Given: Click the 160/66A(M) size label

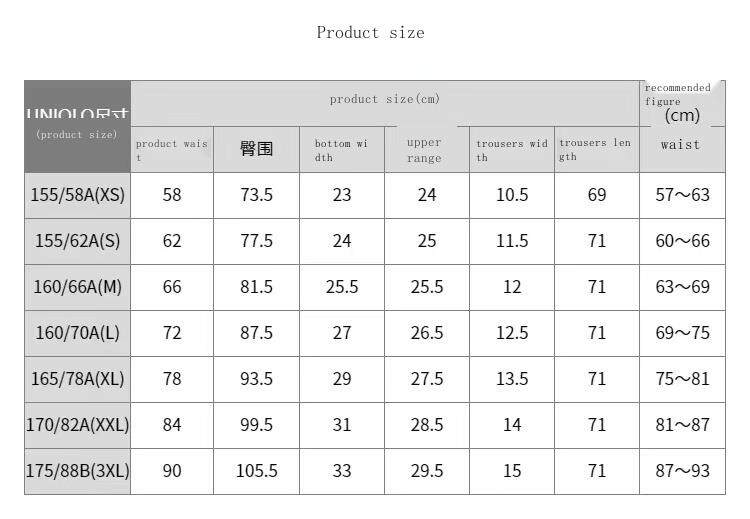Looking at the screenshot, I should [78, 287].
